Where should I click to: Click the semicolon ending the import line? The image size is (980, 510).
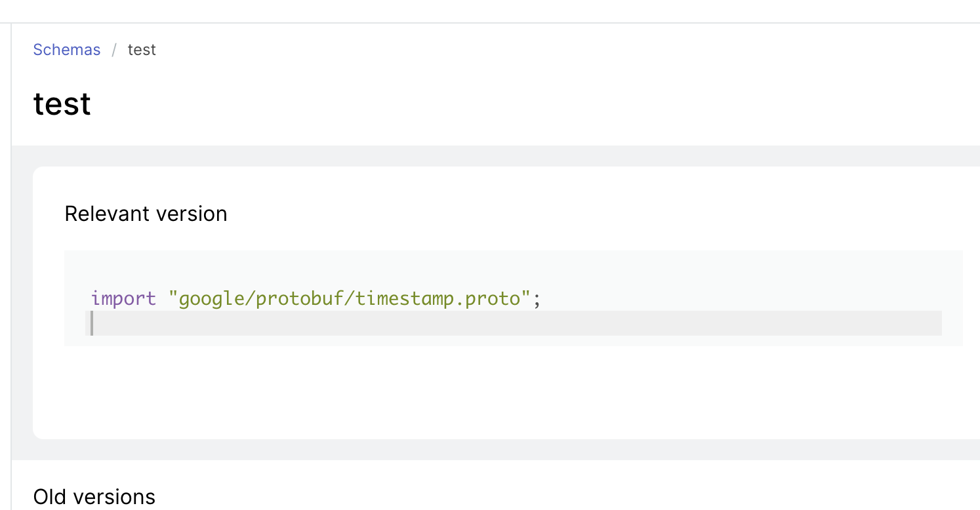click(x=537, y=298)
